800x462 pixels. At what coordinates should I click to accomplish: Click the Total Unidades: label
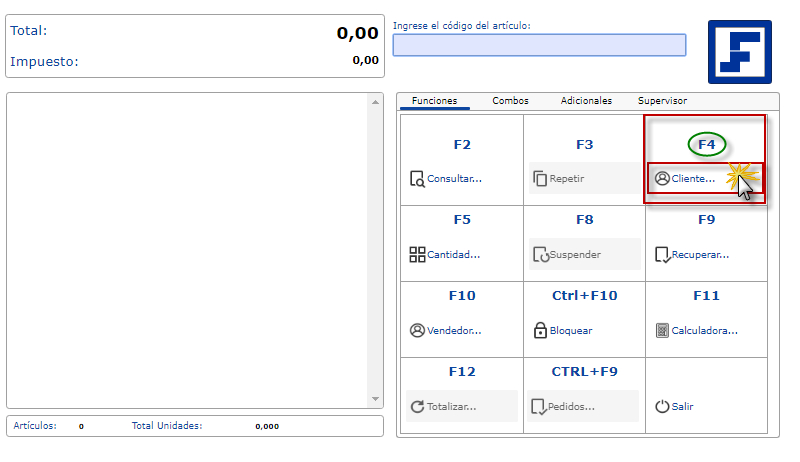167,426
